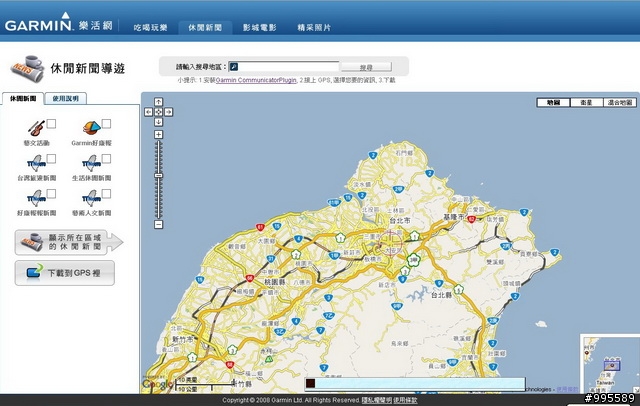Viewport: 640px width, 406px height.
Task: Select the 地圖 map view
Action: [553, 102]
